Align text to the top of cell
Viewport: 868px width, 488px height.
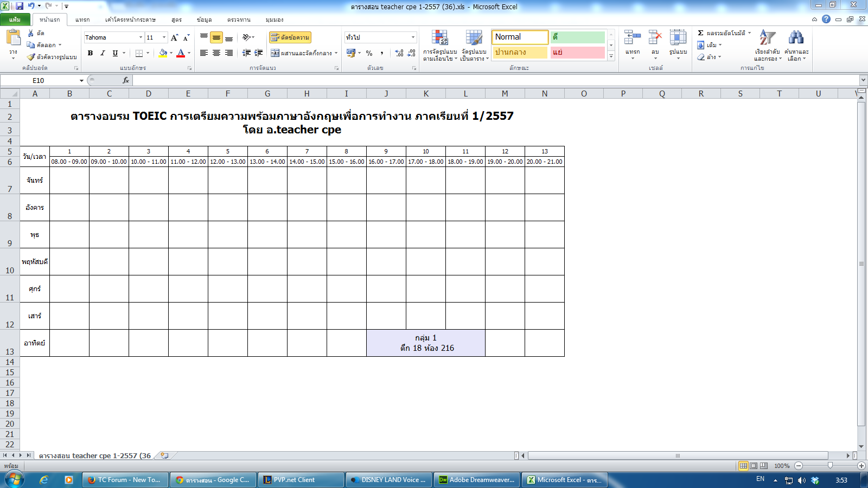(x=204, y=37)
